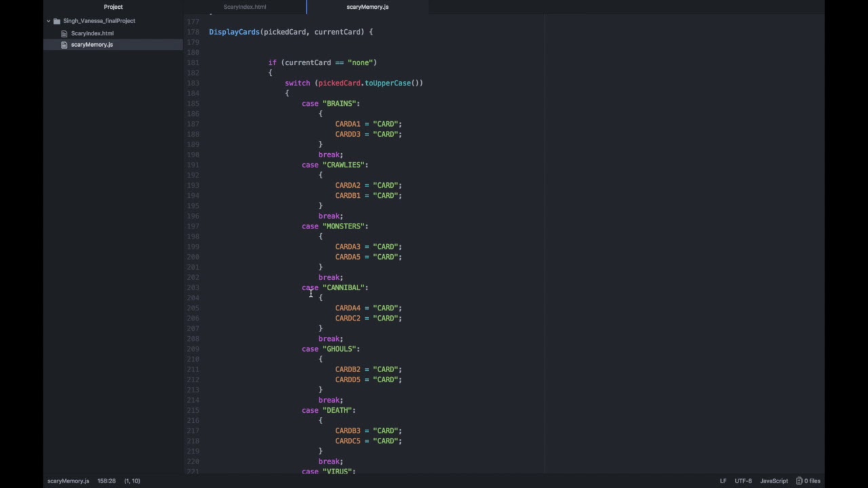Click the CARDC5 variable on line 218
Screen dimensions: 868x488
348,441
